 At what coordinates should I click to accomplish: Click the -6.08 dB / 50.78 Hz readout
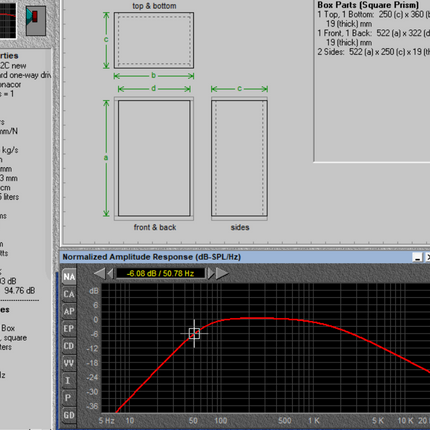[x=160, y=274]
